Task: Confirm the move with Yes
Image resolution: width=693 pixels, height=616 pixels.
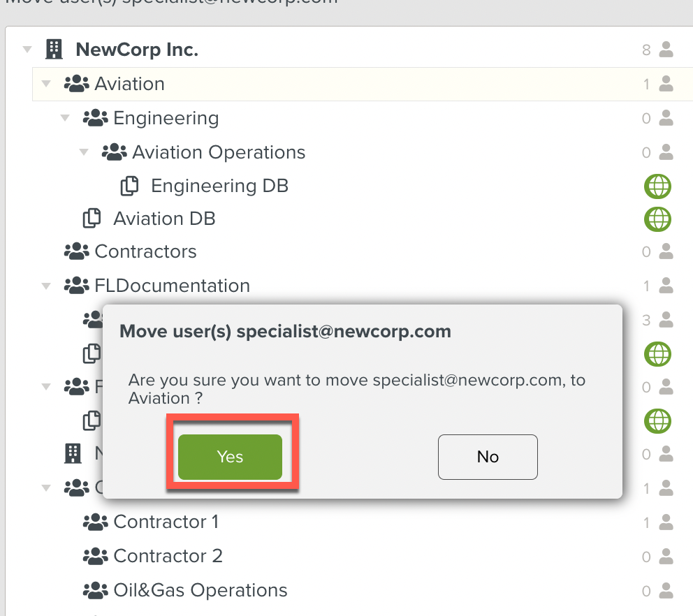Action: pos(230,457)
